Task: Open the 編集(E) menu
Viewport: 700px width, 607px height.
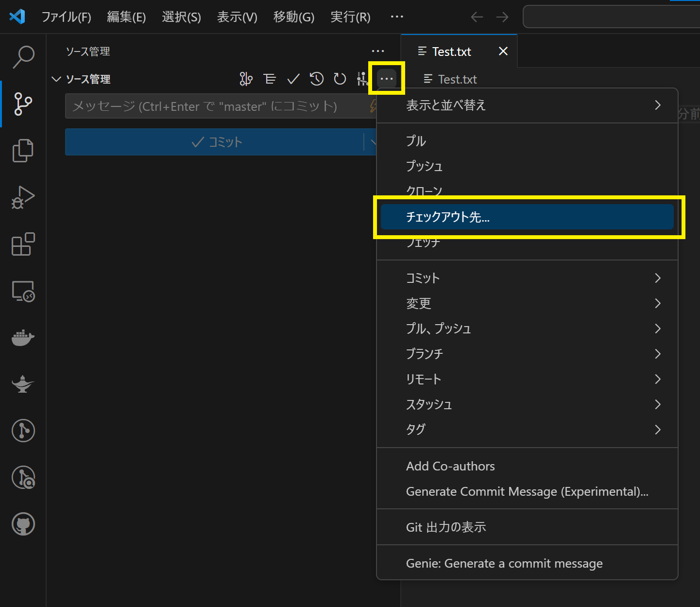Action: pos(126,17)
